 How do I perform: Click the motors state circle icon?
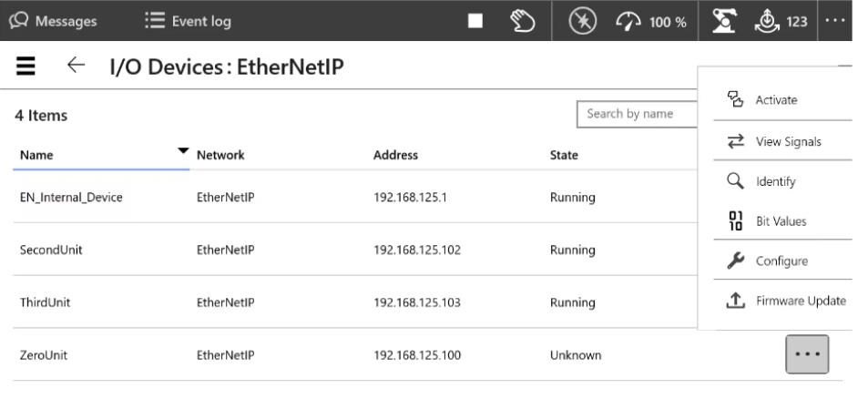coord(583,20)
